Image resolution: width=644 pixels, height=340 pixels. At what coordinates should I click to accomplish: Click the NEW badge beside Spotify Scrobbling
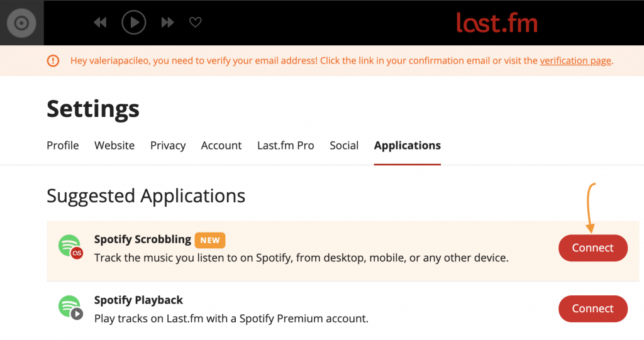point(210,240)
